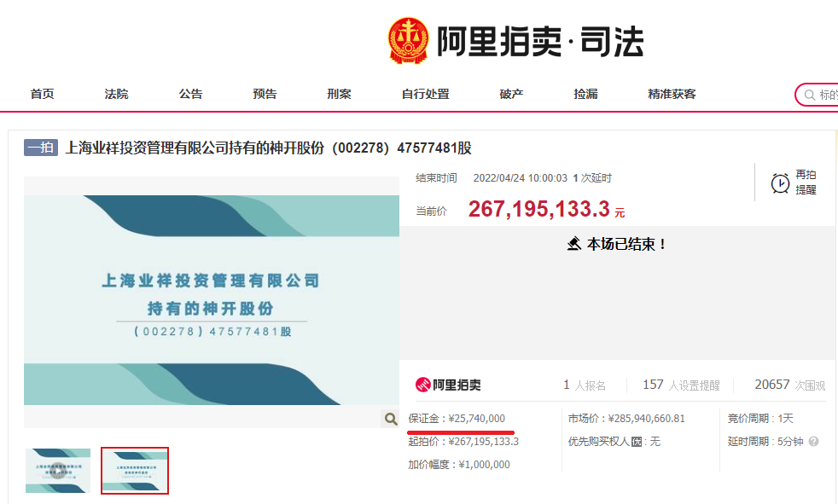The width and height of the screenshot is (838, 504).
Task: Click 延时周期 5分钟 text
Action: coord(765,442)
